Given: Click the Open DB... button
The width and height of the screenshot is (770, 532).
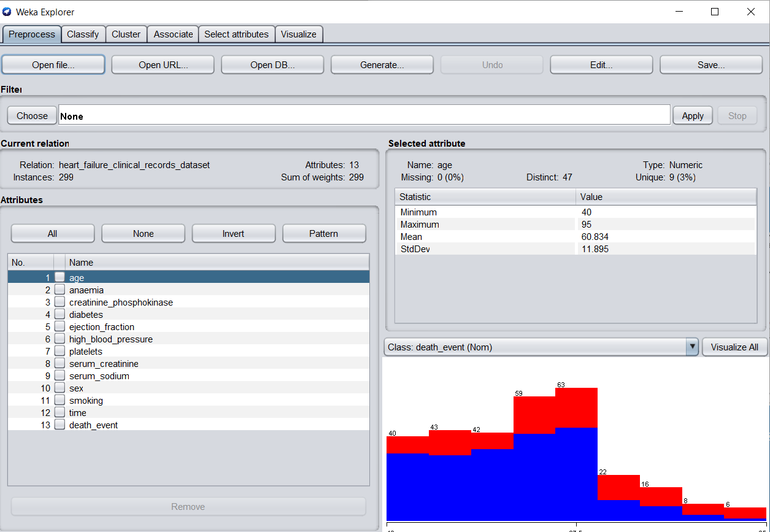Looking at the screenshot, I should pos(272,64).
